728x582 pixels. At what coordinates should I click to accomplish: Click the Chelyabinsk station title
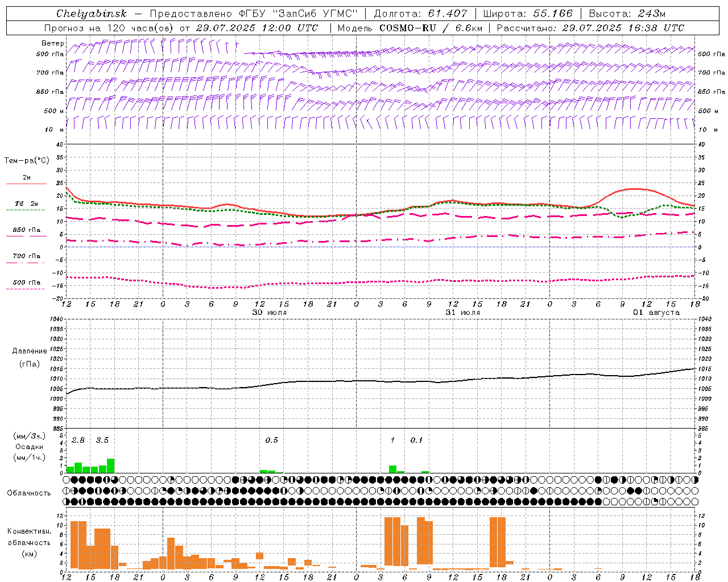pyautogui.click(x=92, y=14)
